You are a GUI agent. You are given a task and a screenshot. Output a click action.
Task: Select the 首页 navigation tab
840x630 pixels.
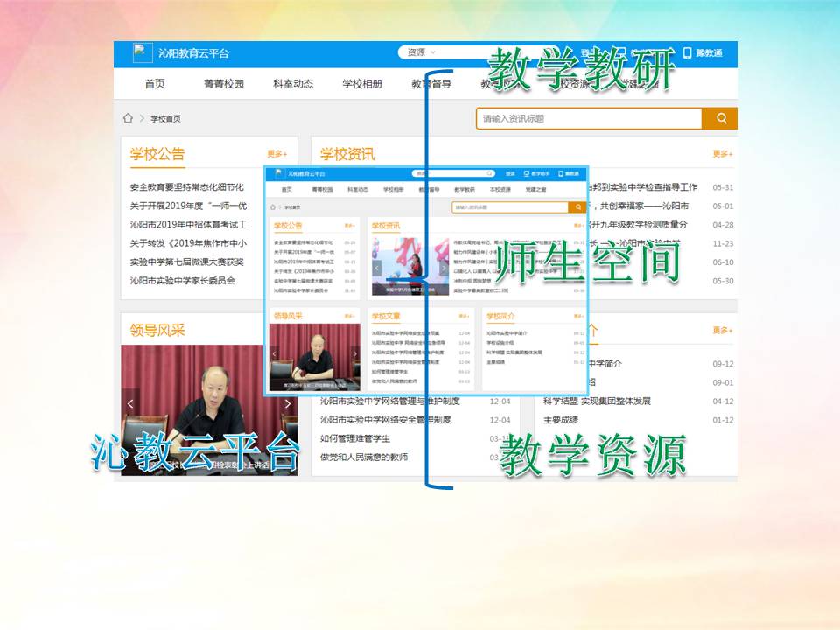pos(155,84)
